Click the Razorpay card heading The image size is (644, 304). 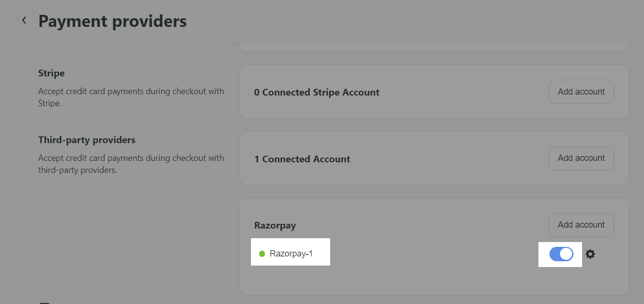275,225
